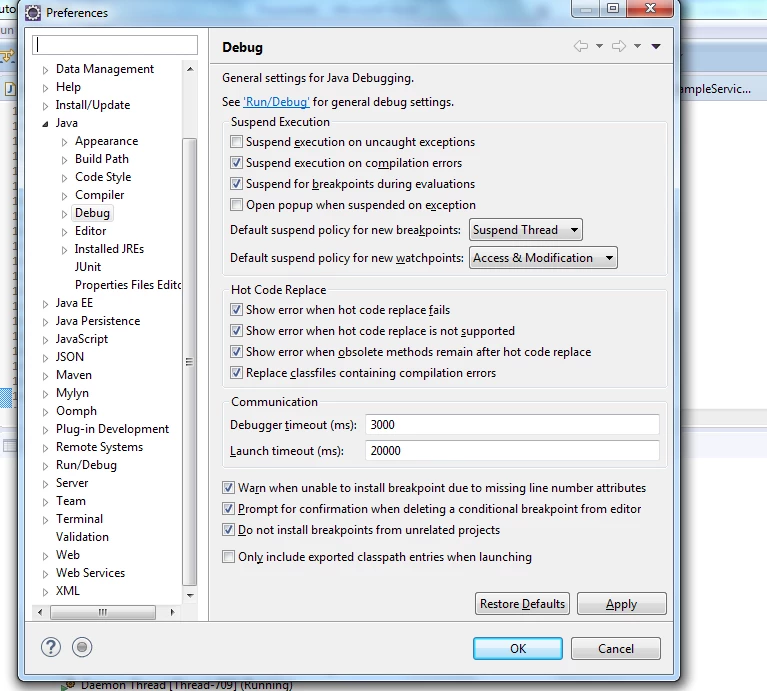
Task: Select the Java EE tree item
Action: tap(74, 303)
